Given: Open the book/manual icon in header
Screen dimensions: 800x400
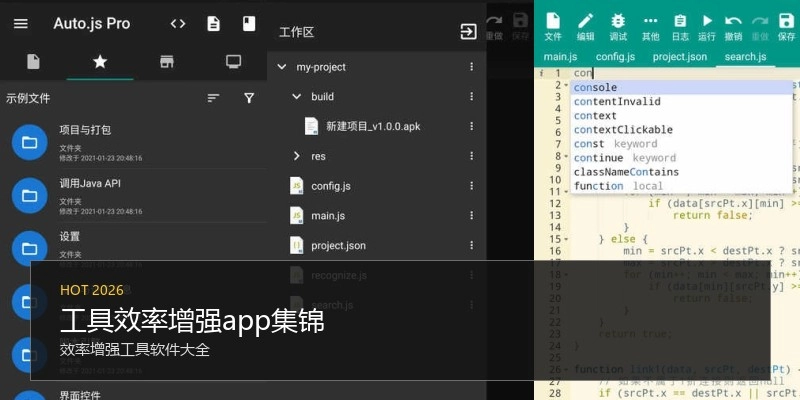Looking at the screenshot, I should tap(249, 23).
